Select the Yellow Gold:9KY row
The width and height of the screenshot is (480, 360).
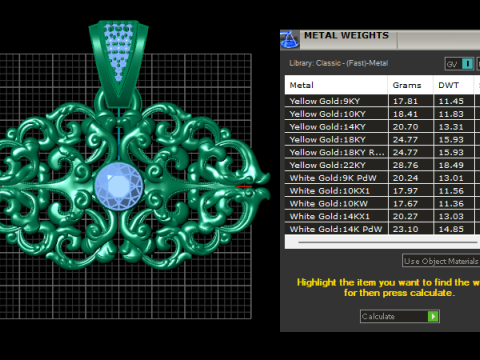382,101
